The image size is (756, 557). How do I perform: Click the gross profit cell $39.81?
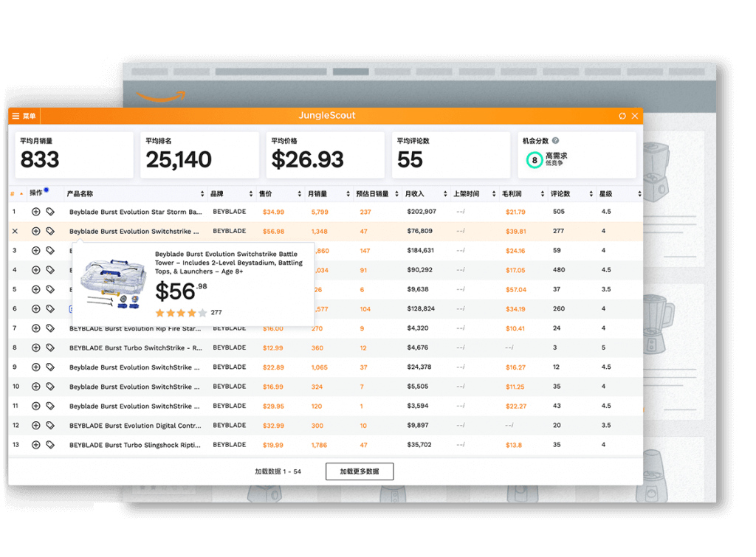click(x=516, y=231)
